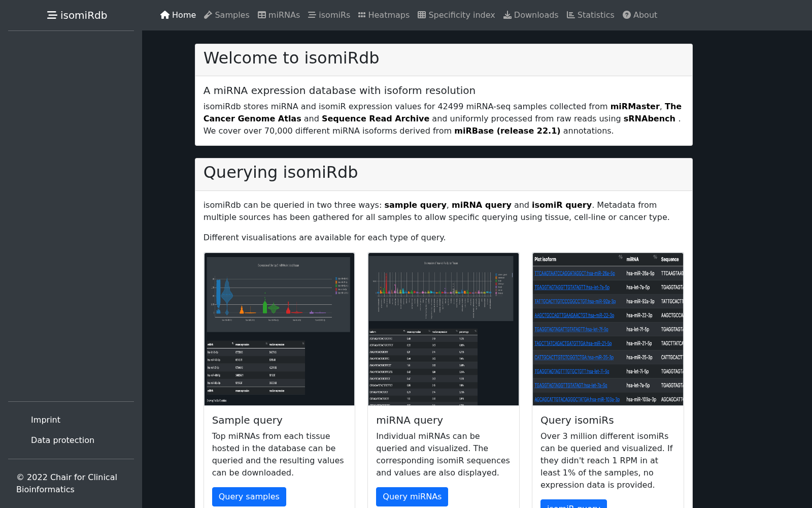The image size is (812, 508).
Task: Open the Heatmaps page
Action: coord(384,15)
